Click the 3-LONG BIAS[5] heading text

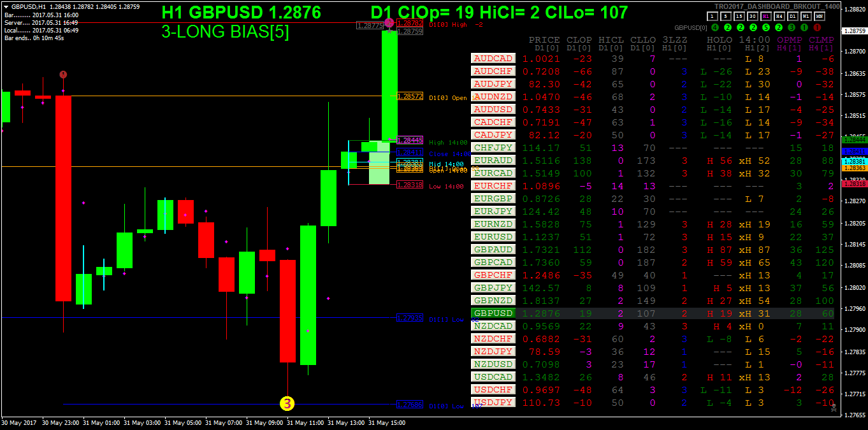(x=225, y=32)
